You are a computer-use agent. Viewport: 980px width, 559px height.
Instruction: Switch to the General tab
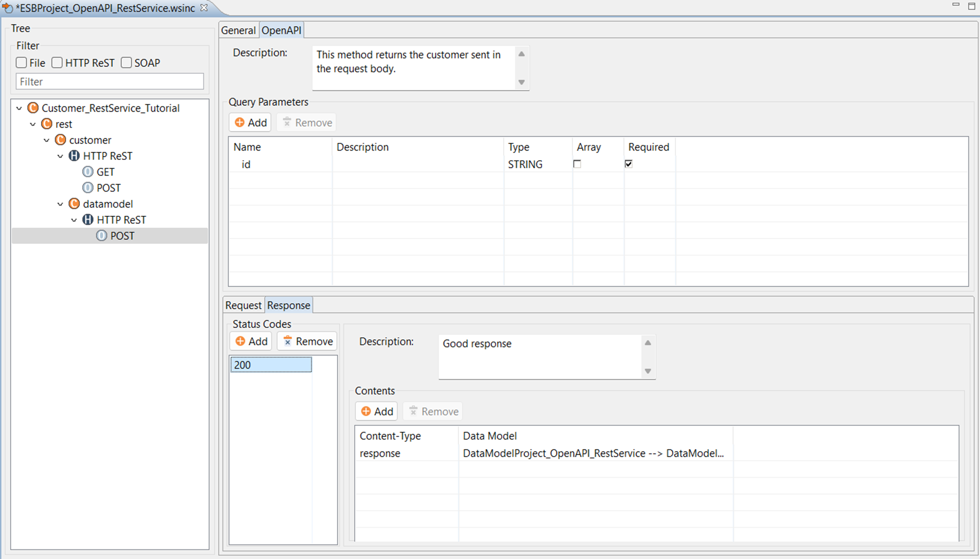(x=238, y=30)
